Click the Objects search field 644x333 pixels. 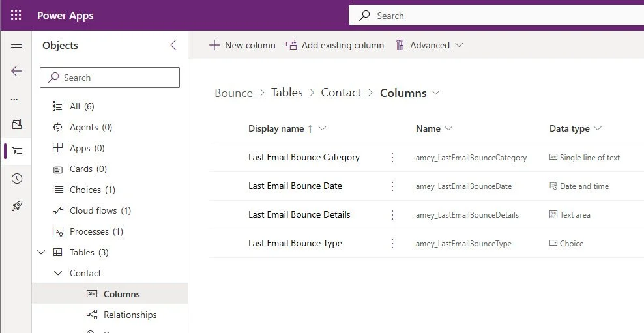pyautogui.click(x=110, y=78)
